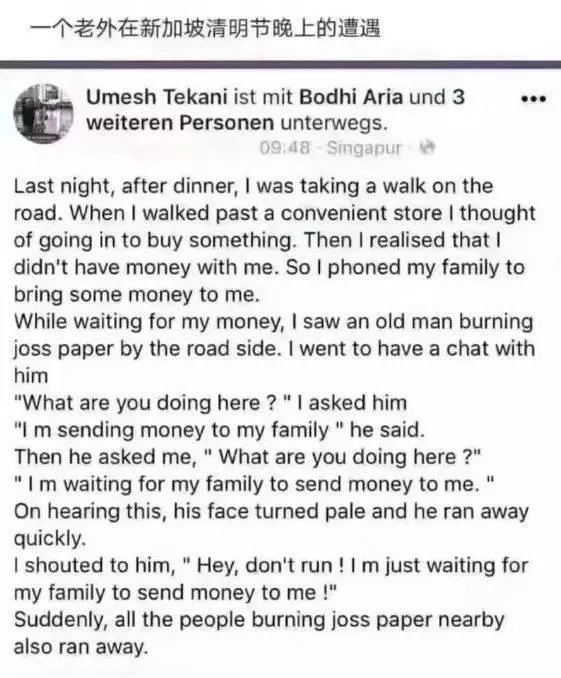Click the final sentence 'Suddenly, all the people'
The width and height of the screenshot is (561, 678).
pos(259,633)
